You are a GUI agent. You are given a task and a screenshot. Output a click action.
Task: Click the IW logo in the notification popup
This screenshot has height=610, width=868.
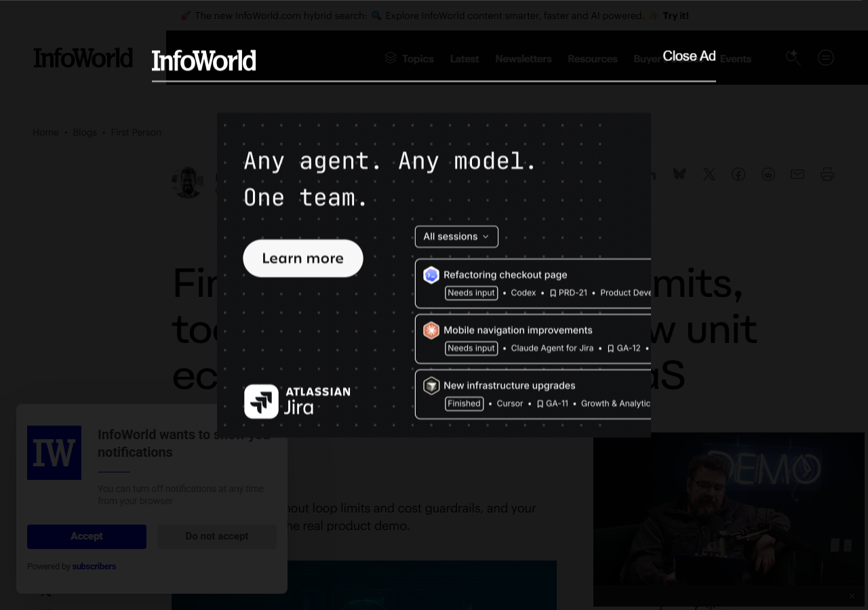click(x=54, y=453)
